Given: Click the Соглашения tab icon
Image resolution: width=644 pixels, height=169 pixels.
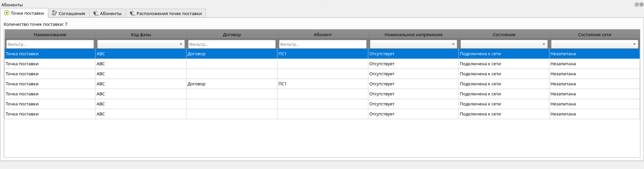Looking at the screenshot, I should point(54,13).
